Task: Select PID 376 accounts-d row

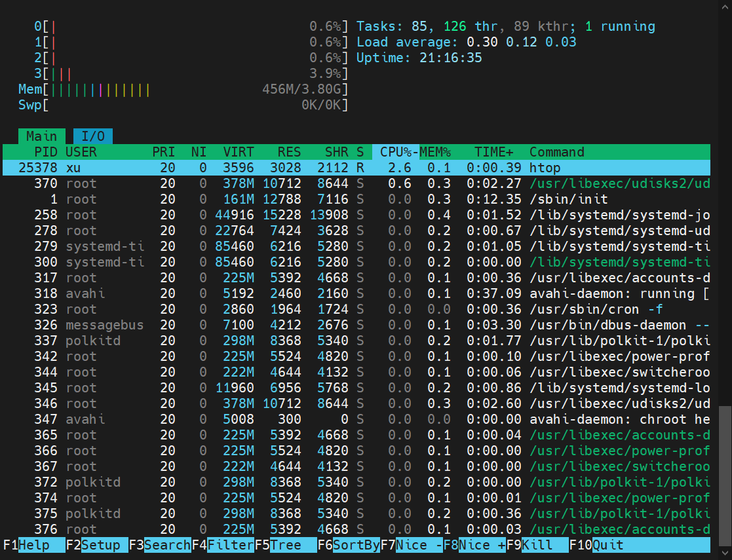Action: [x=356, y=529]
